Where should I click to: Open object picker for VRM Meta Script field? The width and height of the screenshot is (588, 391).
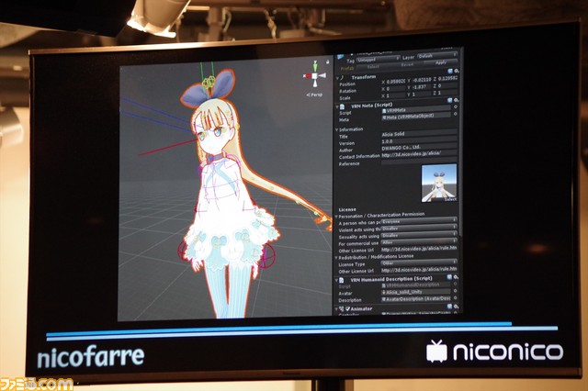(x=456, y=107)
